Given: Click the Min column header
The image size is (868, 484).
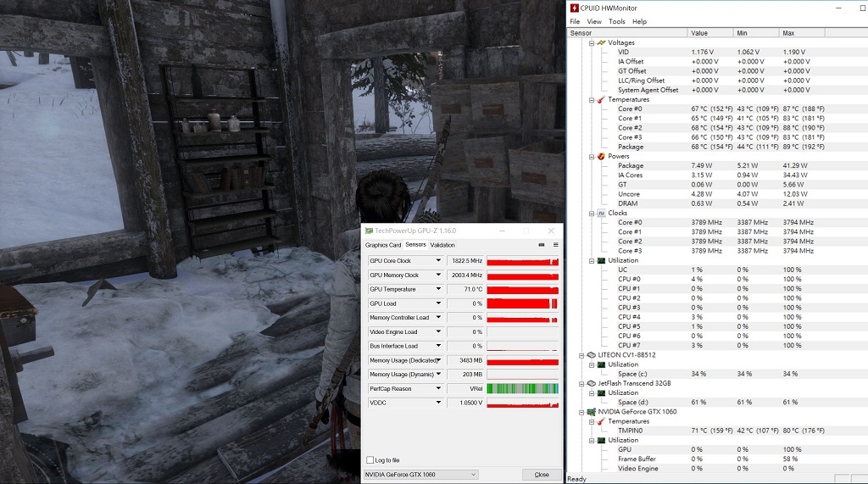Looking at the screenshot, I should tap(755, 33).
